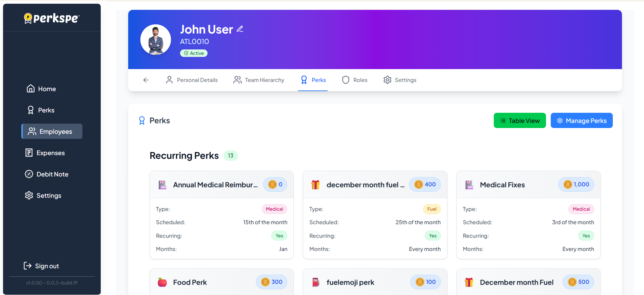Go to Home in the sidebar
The width and height of the screenshot is (644, 295).
41,89
